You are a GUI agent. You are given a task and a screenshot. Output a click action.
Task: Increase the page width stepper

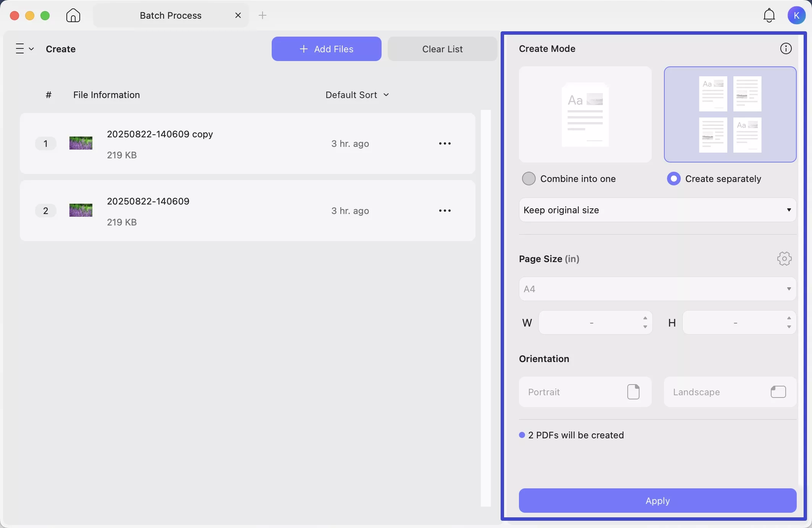tap(645, 318)
